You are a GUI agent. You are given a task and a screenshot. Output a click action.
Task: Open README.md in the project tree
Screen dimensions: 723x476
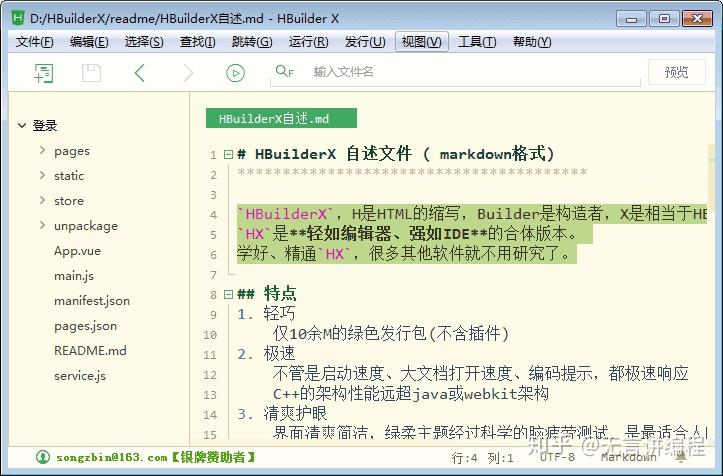[90, 351]
